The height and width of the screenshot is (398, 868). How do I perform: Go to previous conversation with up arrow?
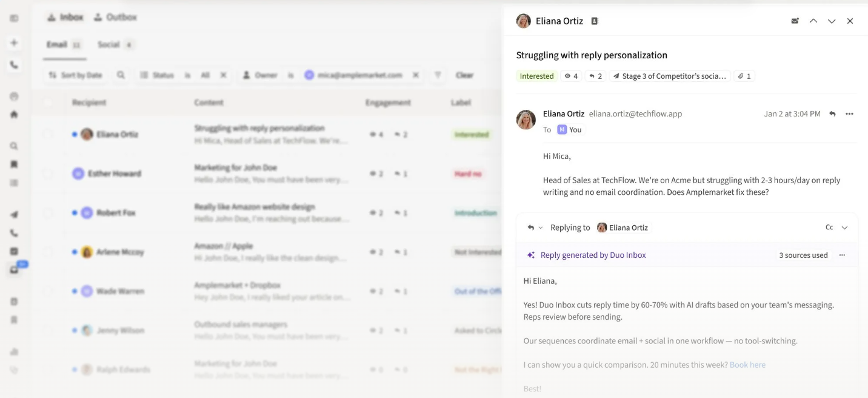813,21
